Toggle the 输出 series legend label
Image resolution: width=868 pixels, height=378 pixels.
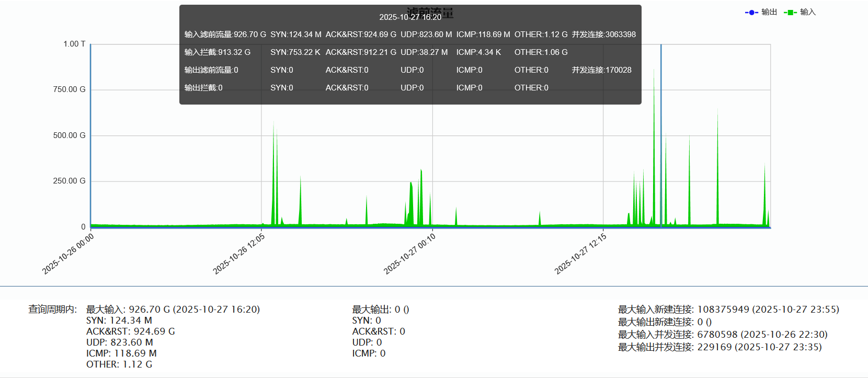769,12
